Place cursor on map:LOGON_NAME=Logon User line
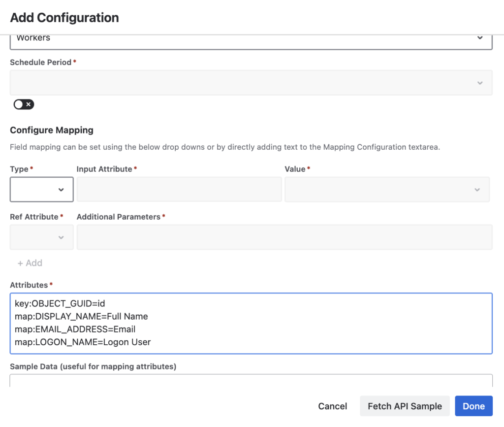The height and width of the screenshot is (427, 504). (x=83, y=342)
